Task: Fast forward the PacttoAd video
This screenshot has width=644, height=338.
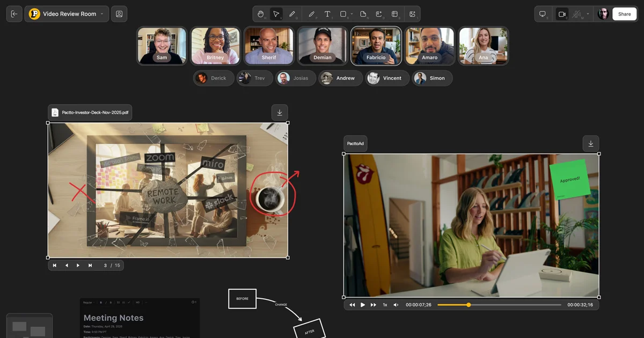Action: pos(374,305)
